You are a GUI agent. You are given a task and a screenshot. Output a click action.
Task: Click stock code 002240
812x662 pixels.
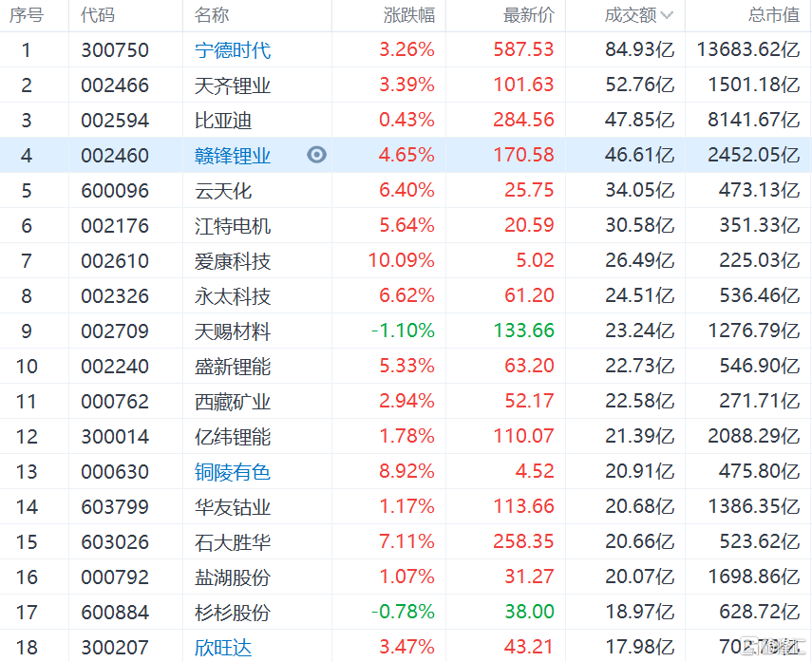115,367
